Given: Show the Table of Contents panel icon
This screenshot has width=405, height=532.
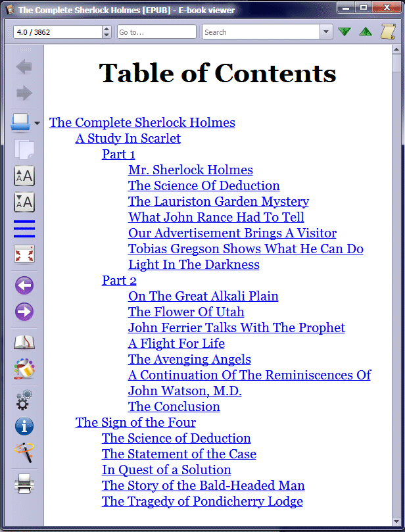Looking at the screenshot, I should (24, 229).
